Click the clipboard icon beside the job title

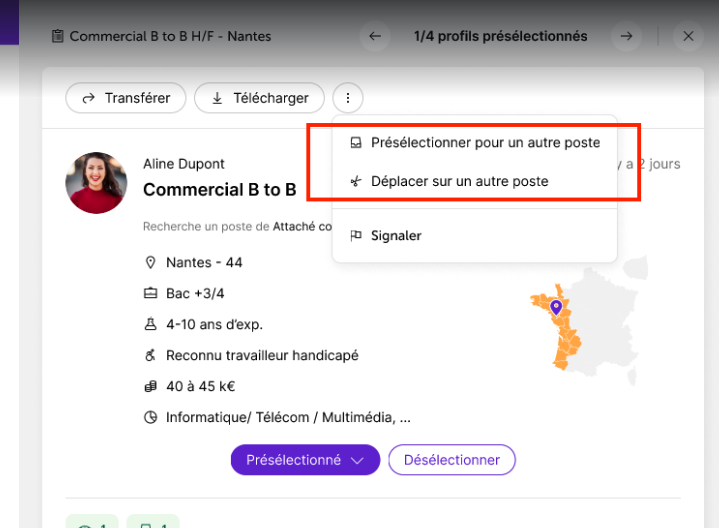[57, 36]
